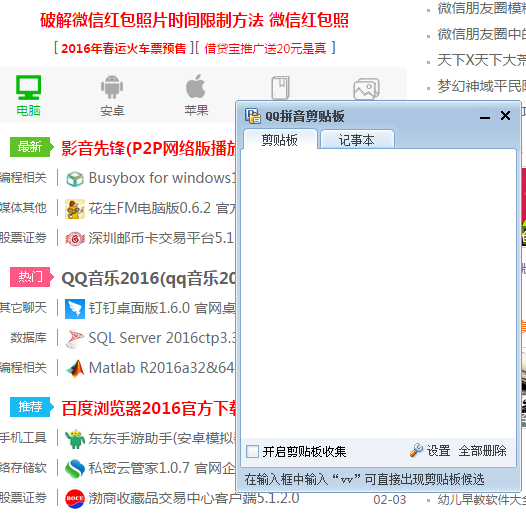Click the 私密云管家 app icon
526x519 pixels.
75,468
